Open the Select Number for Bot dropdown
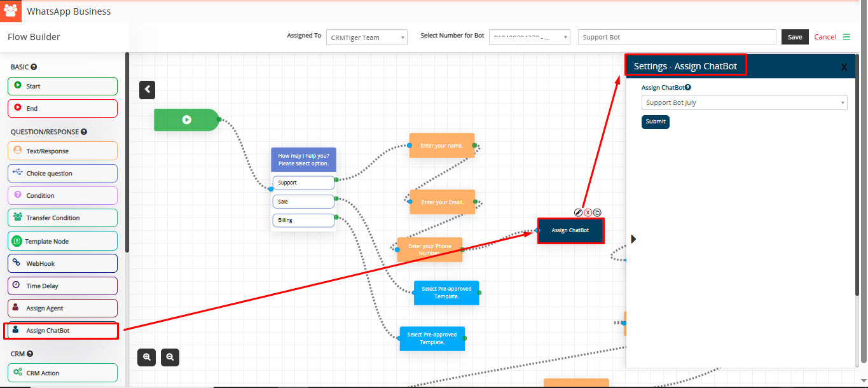The height and width of the screenshot is (388, 868). [x=529, y=38]
